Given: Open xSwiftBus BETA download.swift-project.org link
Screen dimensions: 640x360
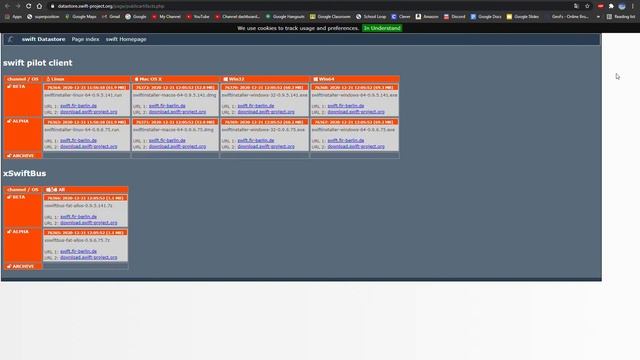Looking at the screenshot, I should 89,223.
